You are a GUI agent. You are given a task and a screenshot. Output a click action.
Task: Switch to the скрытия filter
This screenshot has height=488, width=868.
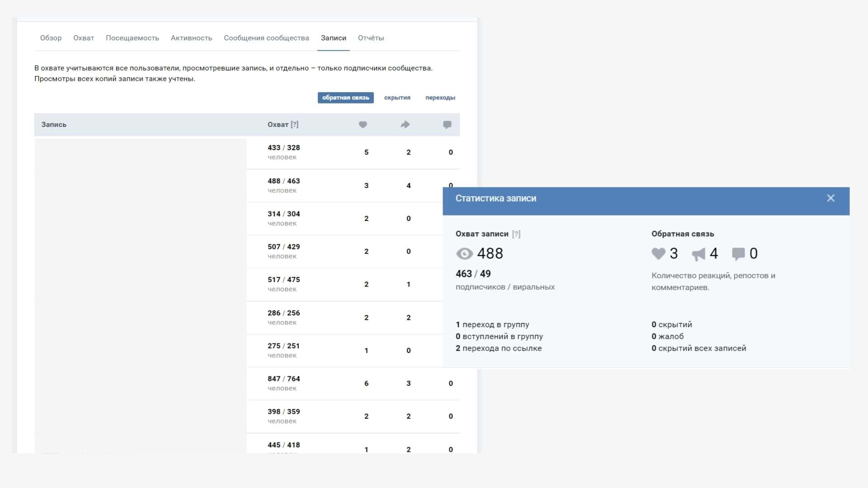[397, 98]
